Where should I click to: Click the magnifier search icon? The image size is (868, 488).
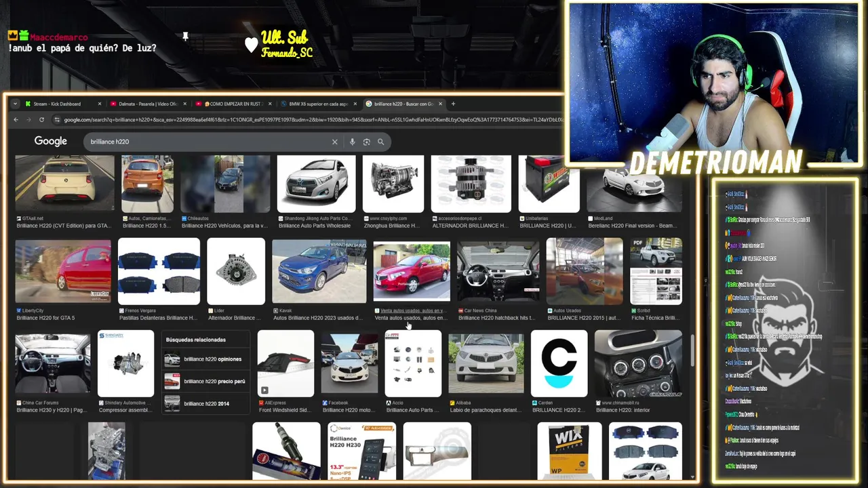pos(380,142)
